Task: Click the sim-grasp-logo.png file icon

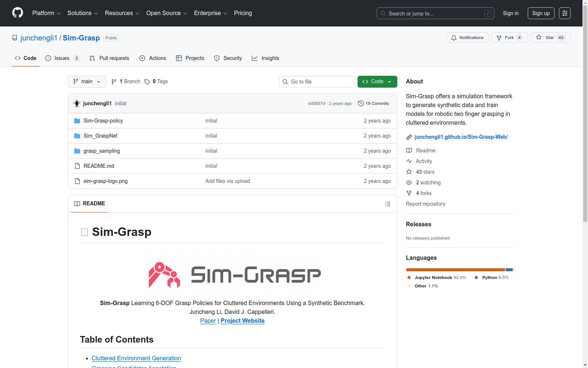Action: (x=77, y=181)
